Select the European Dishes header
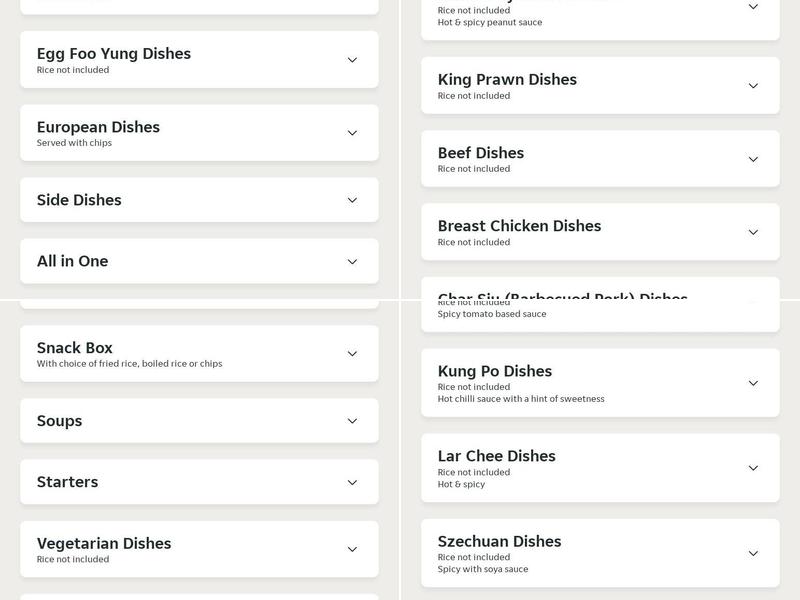This screenshot has height=600, width=800. coord(99,127)
